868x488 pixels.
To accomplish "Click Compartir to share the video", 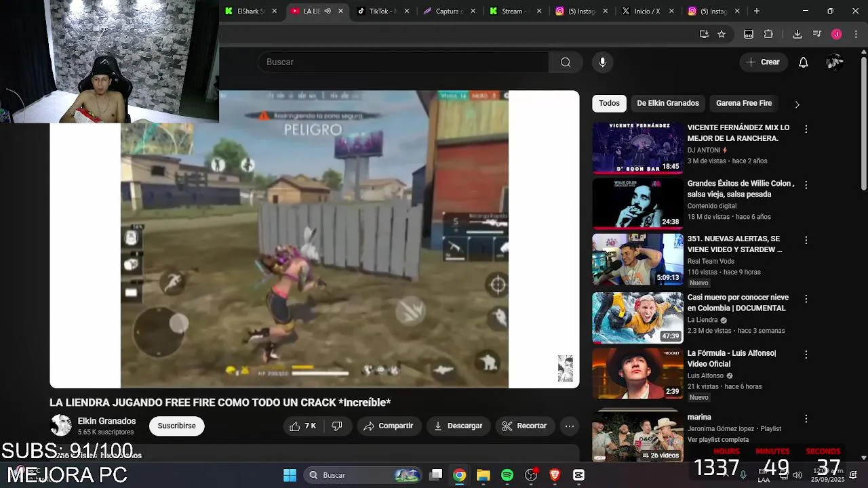I will [x=389, y=426].
